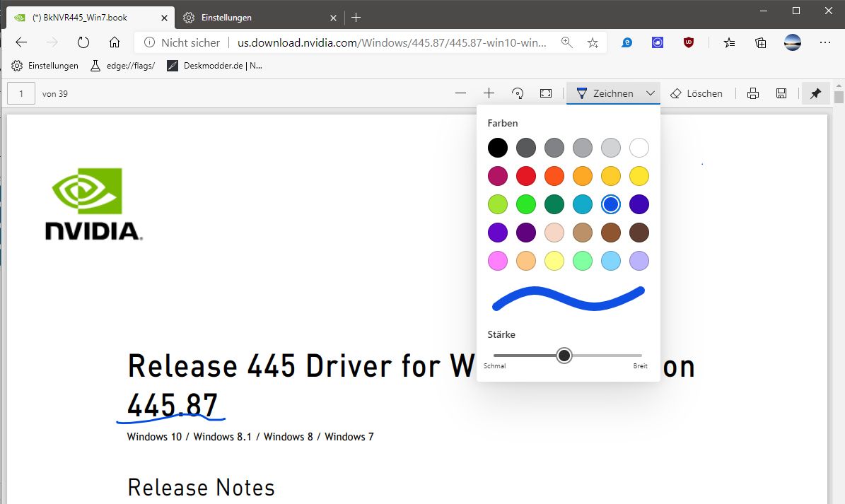Choose the black ink color

[497, 148]
